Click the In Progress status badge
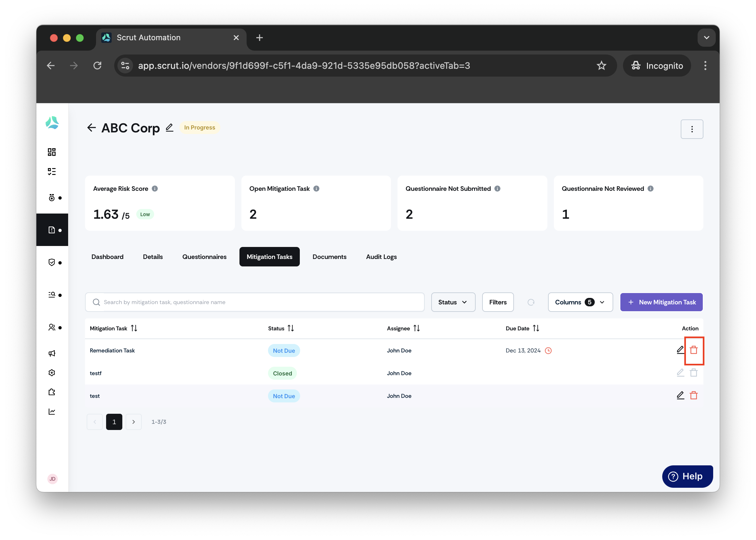The image size is (756, 540). pos(200,128)
